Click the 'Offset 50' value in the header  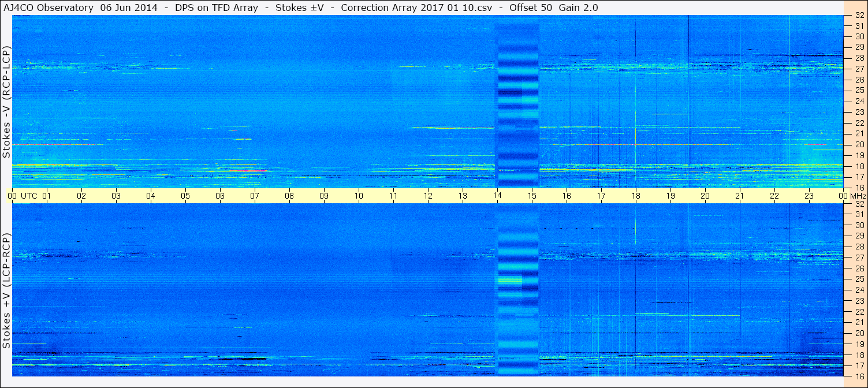click(x=531, y=8)
